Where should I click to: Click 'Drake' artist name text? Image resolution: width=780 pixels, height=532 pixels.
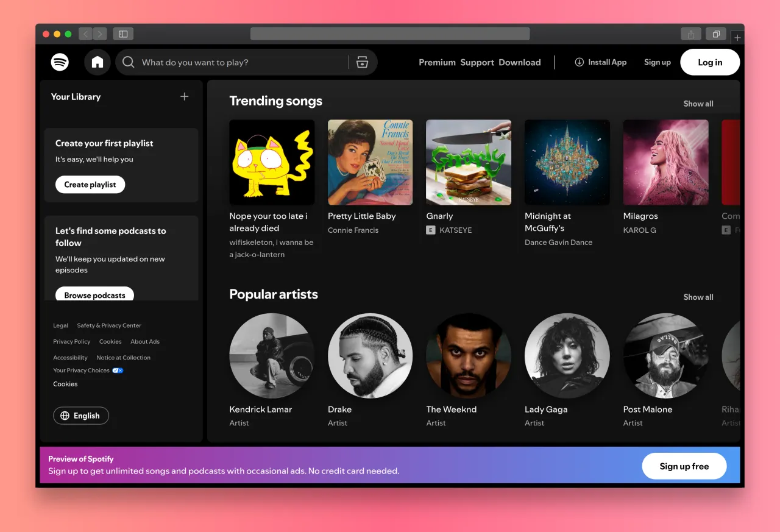(x=340, y=410)
